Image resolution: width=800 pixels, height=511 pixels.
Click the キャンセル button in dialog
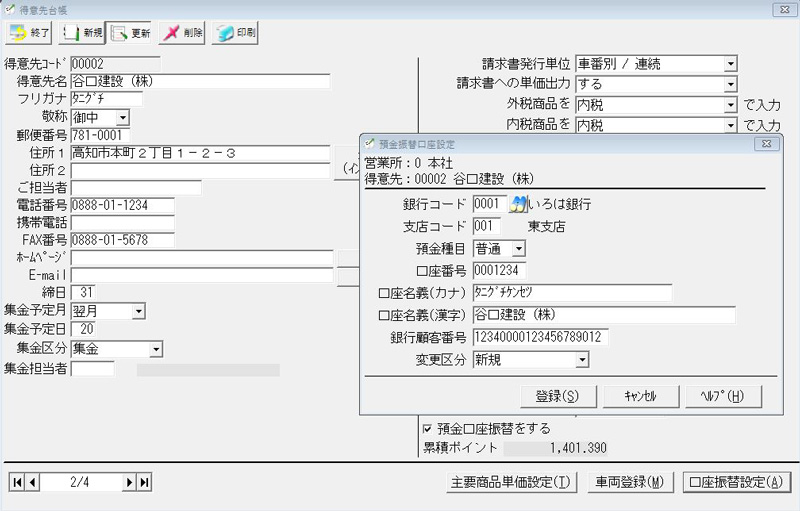pyautogui.click(x=642, y=395)
